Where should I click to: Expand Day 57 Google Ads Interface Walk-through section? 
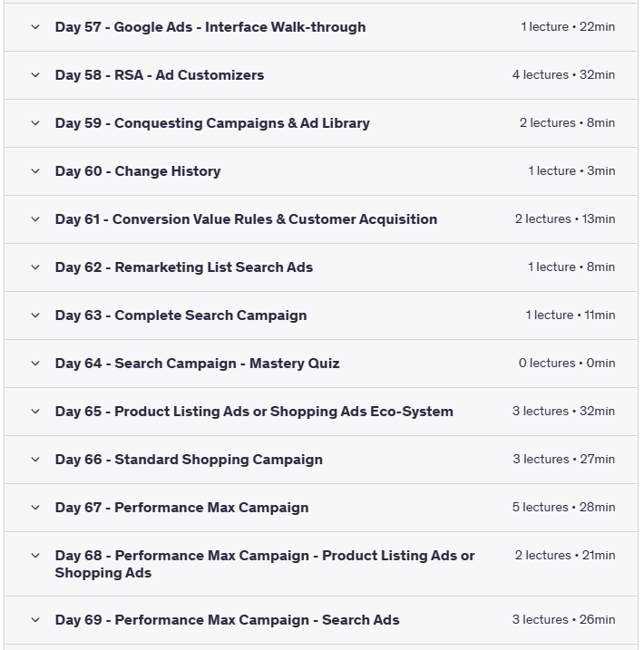pyautogui.click(x=210, y=27)
